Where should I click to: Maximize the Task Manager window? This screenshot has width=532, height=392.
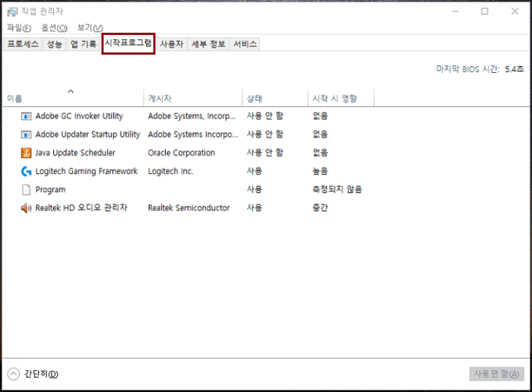tap(485, 11)
